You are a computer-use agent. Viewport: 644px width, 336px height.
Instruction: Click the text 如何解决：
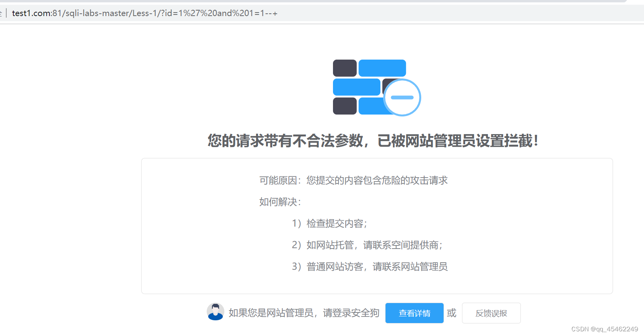280,202
